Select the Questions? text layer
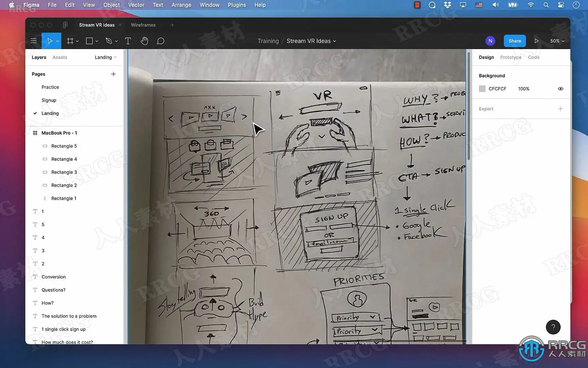 [x=53, y=290]
